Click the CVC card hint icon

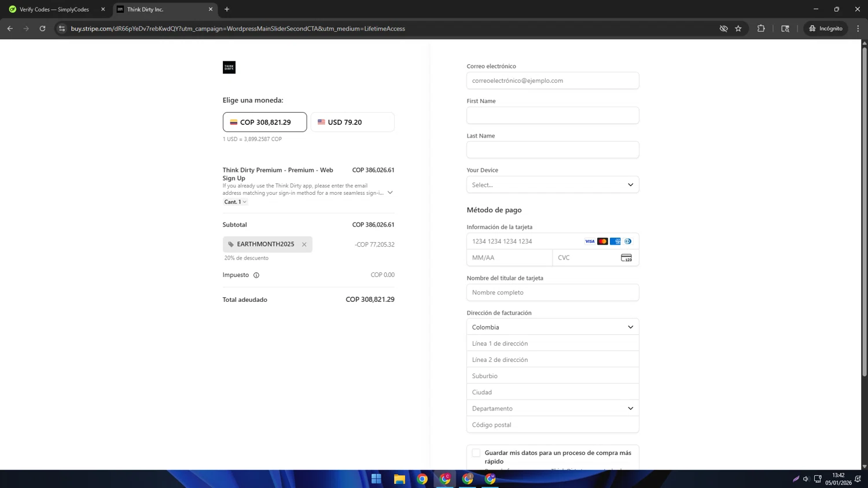pos(626,257)
